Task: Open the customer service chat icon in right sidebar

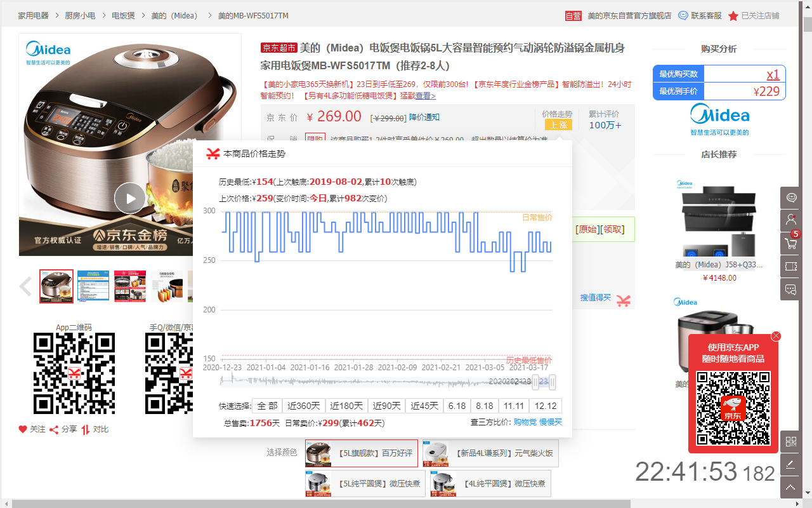Action: pos(790,197)
